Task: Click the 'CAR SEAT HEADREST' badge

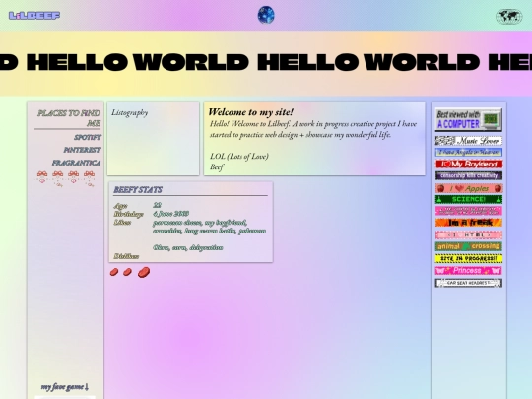Action: (x=469, y=283)
